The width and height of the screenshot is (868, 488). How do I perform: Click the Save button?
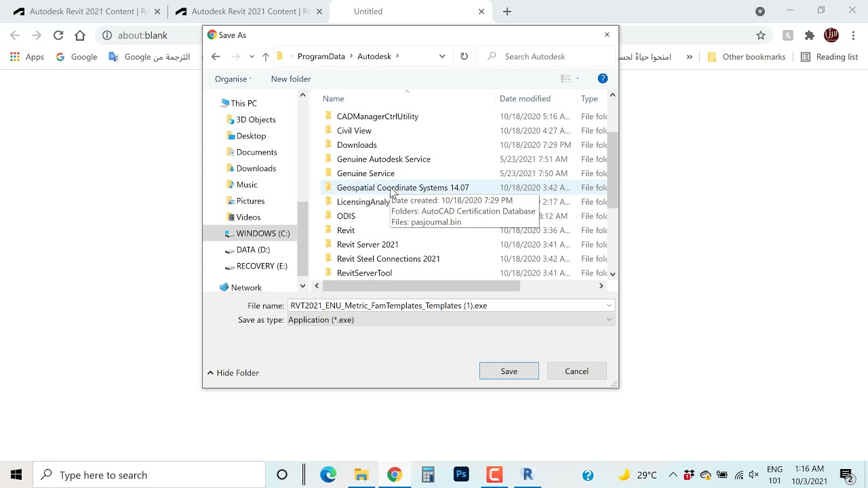509,371
